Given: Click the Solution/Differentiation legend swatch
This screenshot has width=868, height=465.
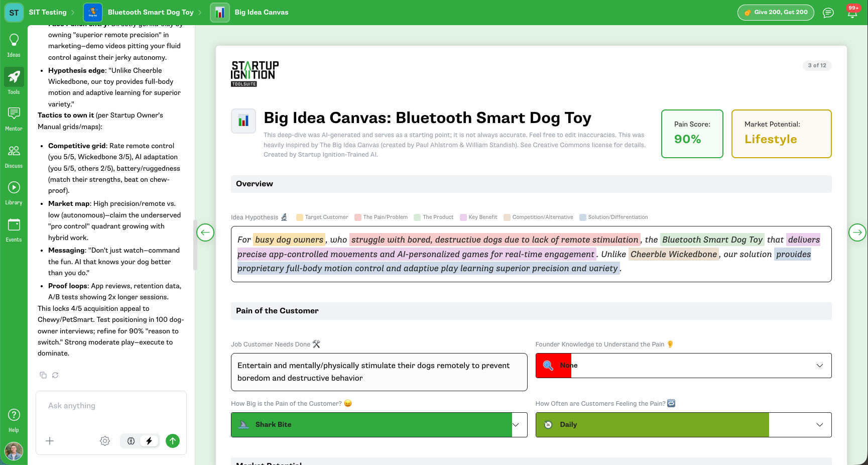Looking at the screenshot, I should pos(583,217).
